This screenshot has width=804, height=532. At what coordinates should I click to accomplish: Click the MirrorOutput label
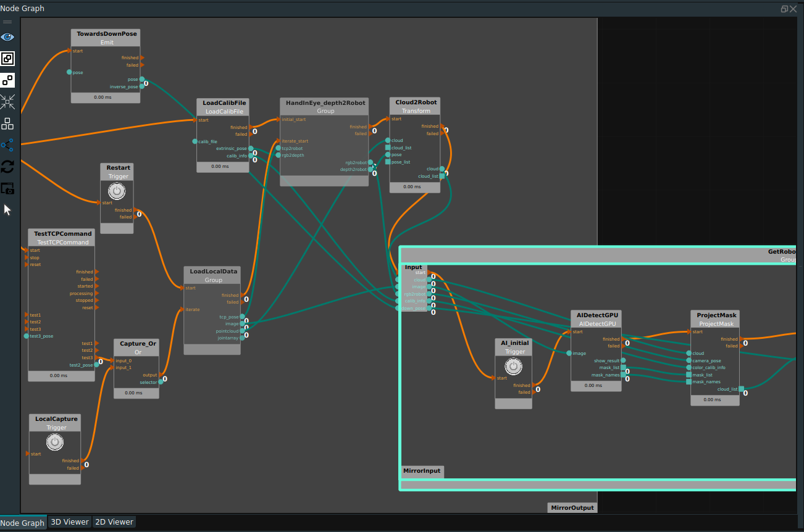[572, 508]
